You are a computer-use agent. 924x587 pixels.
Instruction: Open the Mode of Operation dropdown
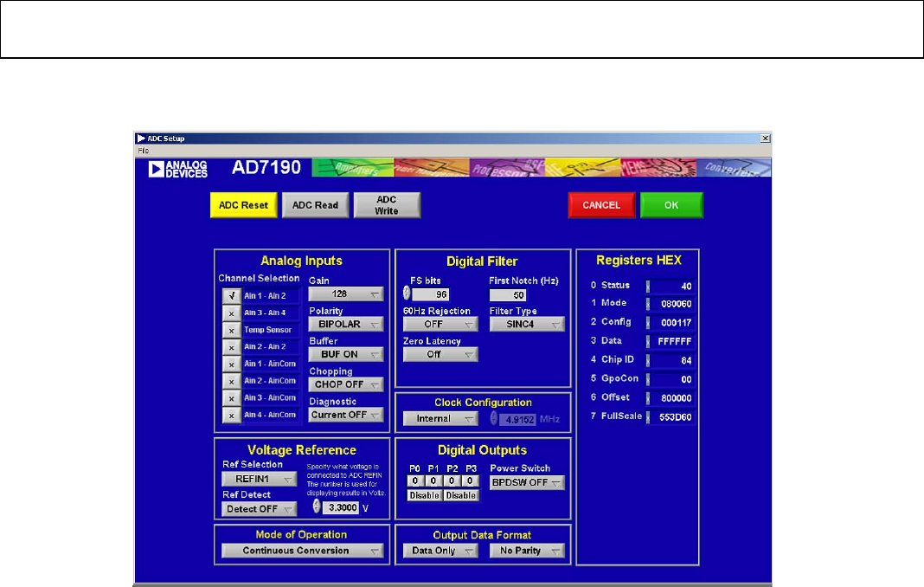(x=302, y=551)
